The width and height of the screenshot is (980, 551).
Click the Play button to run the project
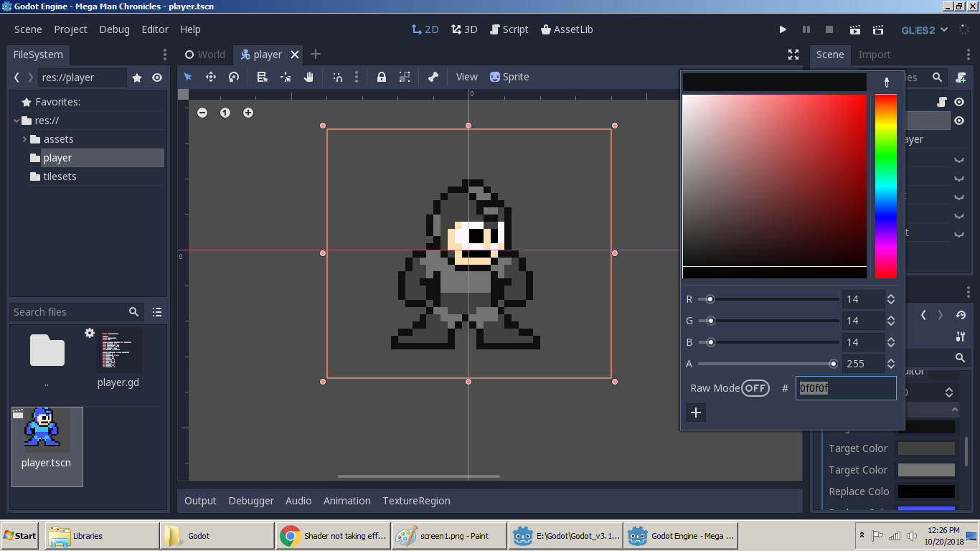click(783, 29)
